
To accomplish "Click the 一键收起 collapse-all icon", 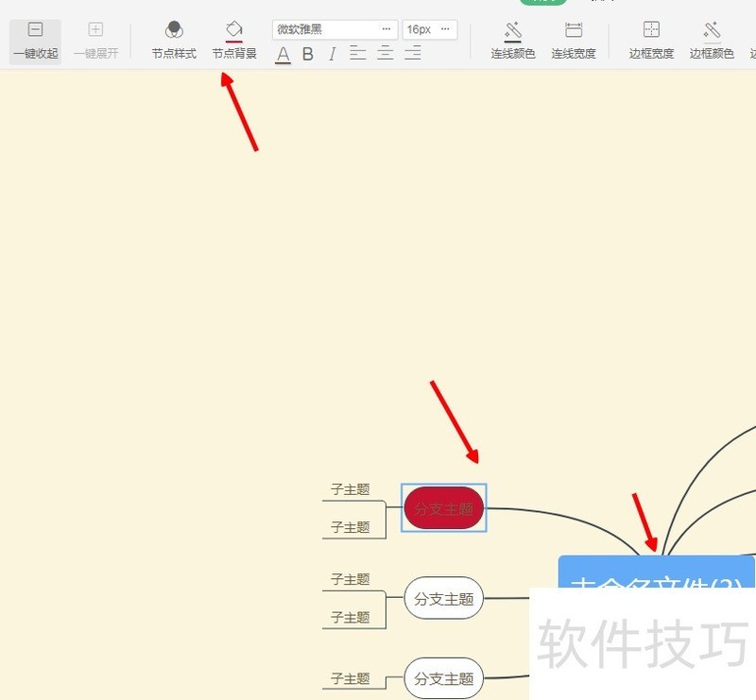I will pyautogui.click(x=35, y=28).
